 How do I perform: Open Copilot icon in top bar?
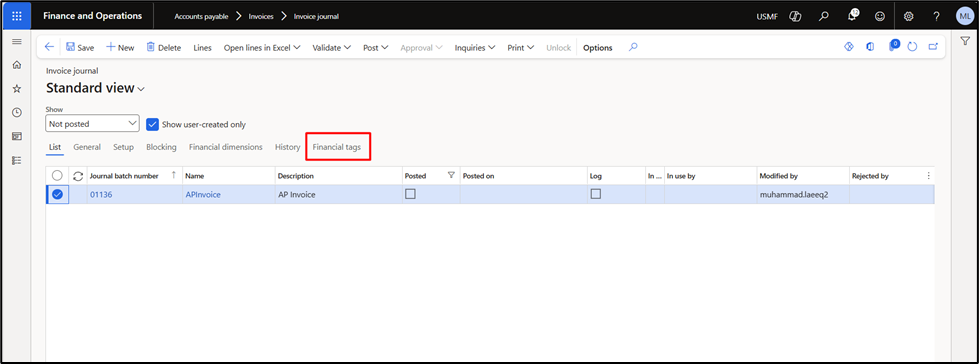point(795,16)
